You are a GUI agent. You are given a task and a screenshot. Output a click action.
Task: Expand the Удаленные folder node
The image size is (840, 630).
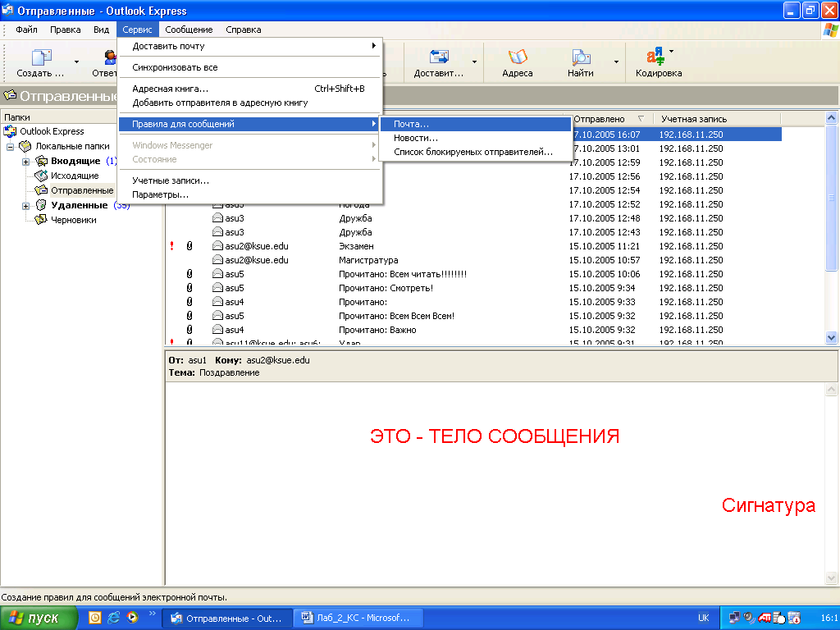click(x=25, y=206)
